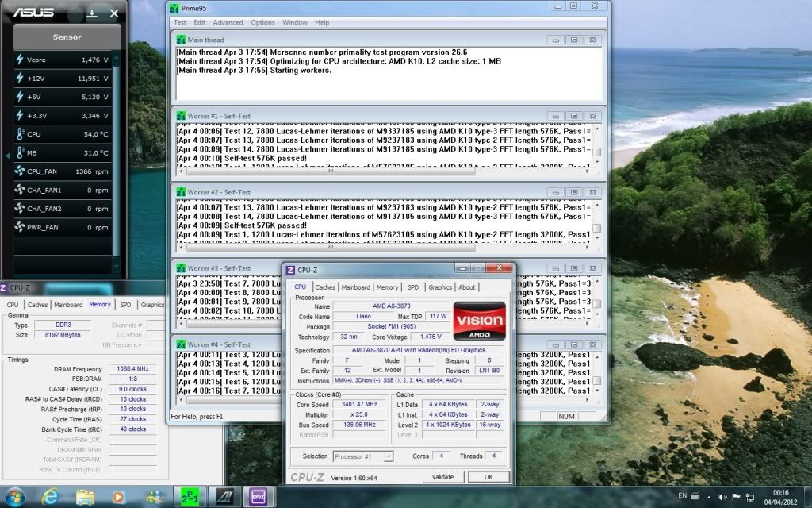Open the volume control in the system tray
The width and height of the screenshot is (812, 508).
pyautogui.click(x=723, y=497)
